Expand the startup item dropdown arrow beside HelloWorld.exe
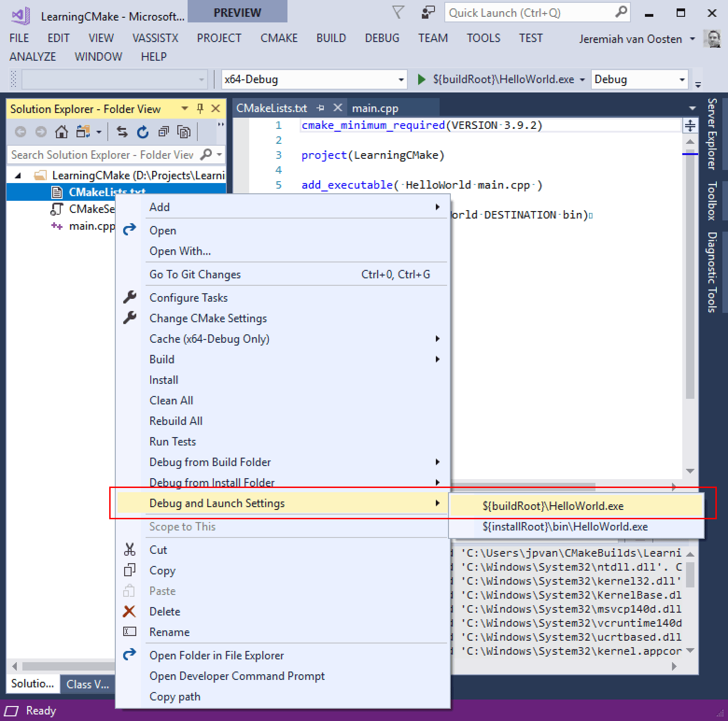The image size is (728, 721). (x=582, y=80)
